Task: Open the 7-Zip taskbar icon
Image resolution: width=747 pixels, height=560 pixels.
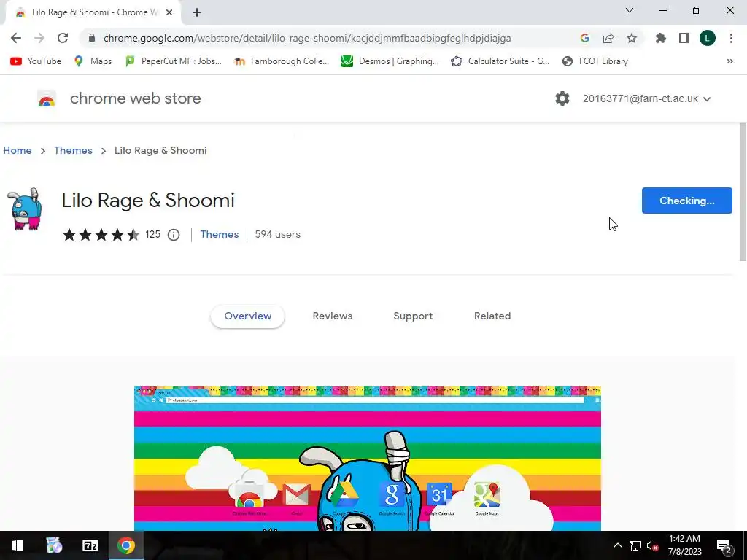Action: pyautogui.click(x=90, y=545)
